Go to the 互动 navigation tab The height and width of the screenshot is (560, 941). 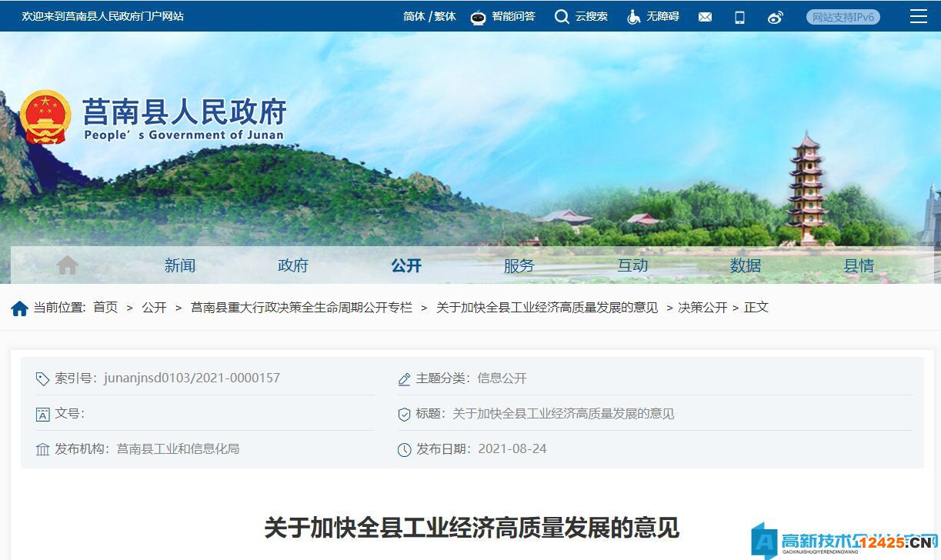(x=632, y=265)
